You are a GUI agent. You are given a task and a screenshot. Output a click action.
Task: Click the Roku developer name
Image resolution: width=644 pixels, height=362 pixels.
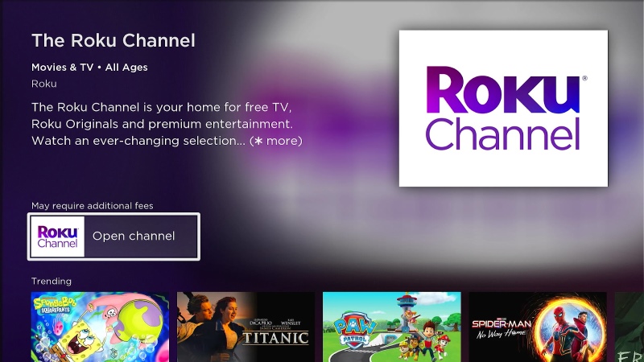(44, 84)
